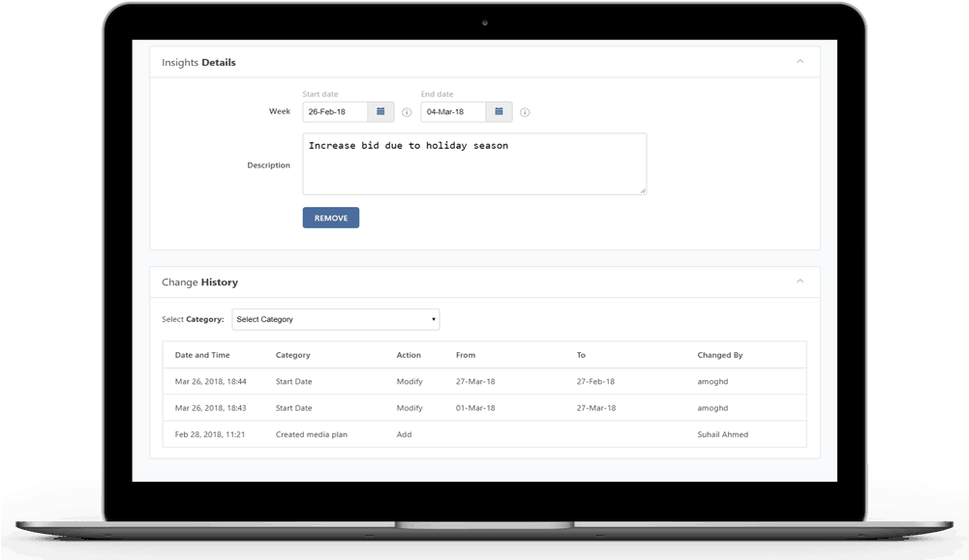Screen dimensions: 969x560
Task: Click the 27-Feb-18 To value
Action: pyautogui.click(x=595, y=382)
